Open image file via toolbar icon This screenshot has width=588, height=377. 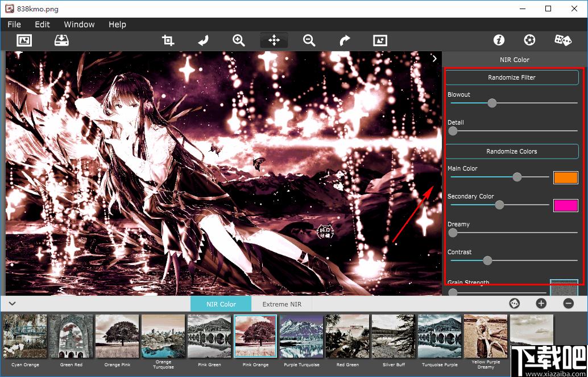[24, 40]
